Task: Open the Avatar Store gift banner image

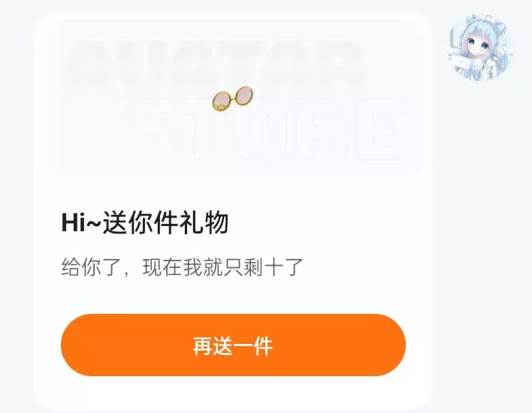Action: [x=234, y=97]
